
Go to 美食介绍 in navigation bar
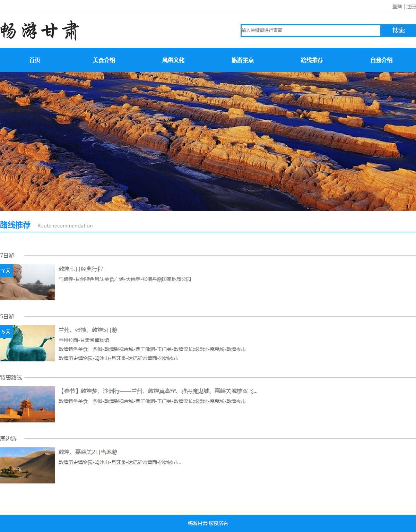click(x=104, y=60)
